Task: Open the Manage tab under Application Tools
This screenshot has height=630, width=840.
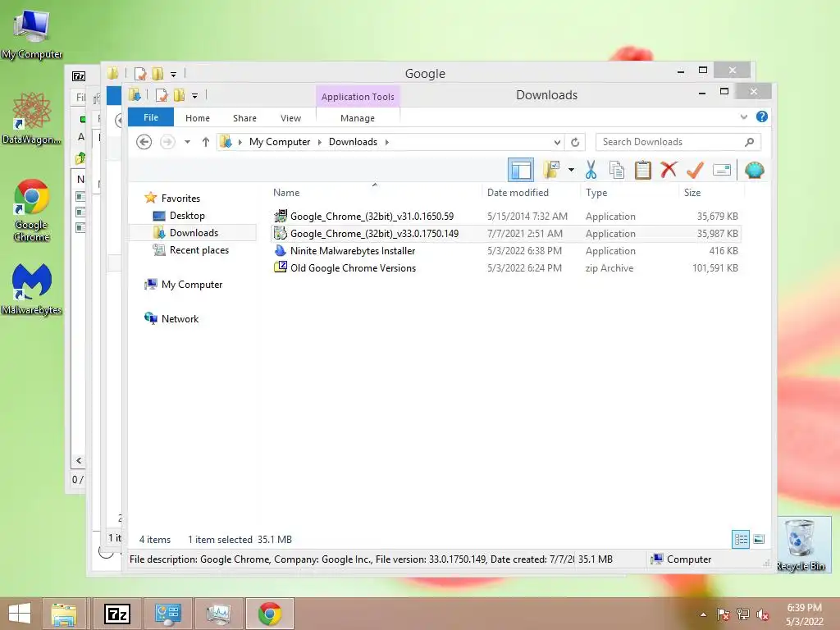Action: click(x=358, y=118)
